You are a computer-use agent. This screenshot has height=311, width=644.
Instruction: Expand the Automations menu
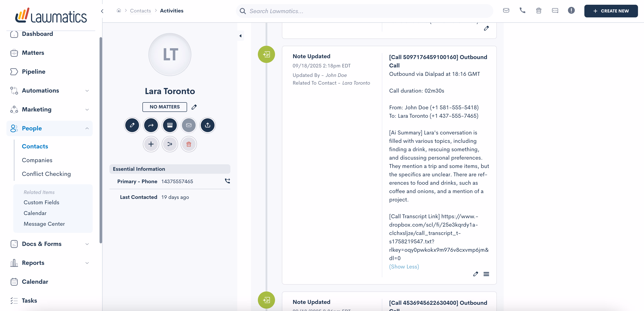pyautogui.click(x=87, y=91)
